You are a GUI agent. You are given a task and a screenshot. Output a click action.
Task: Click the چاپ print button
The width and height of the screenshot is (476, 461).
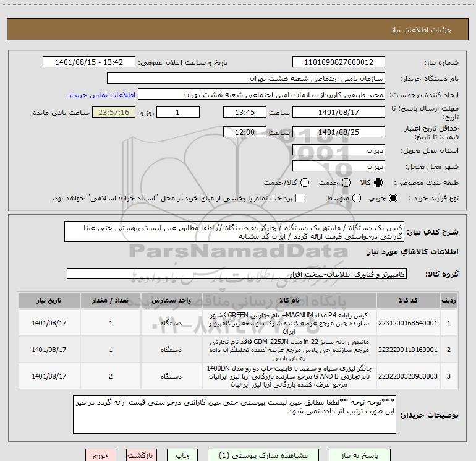pyautogui.click(x=182, y=455)
